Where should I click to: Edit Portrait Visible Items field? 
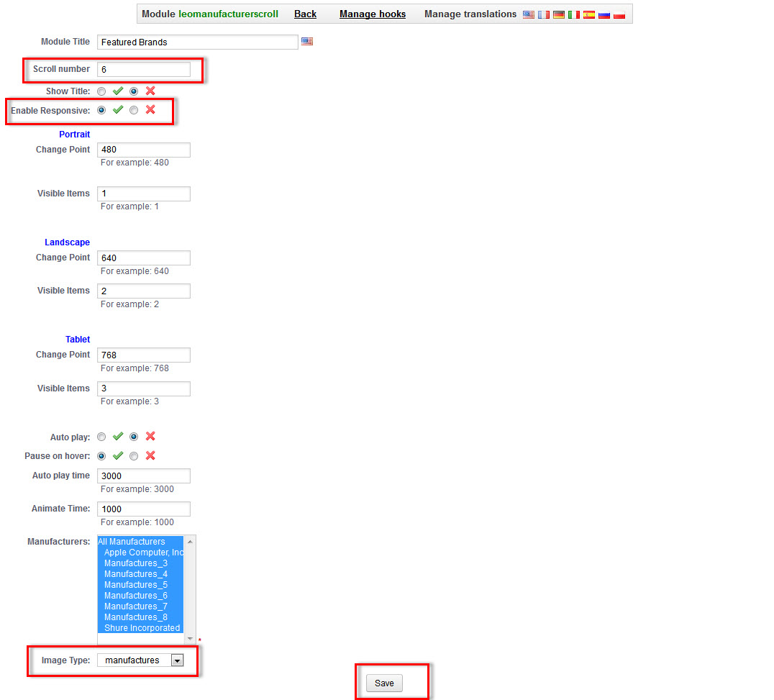[x=144, y=194]
